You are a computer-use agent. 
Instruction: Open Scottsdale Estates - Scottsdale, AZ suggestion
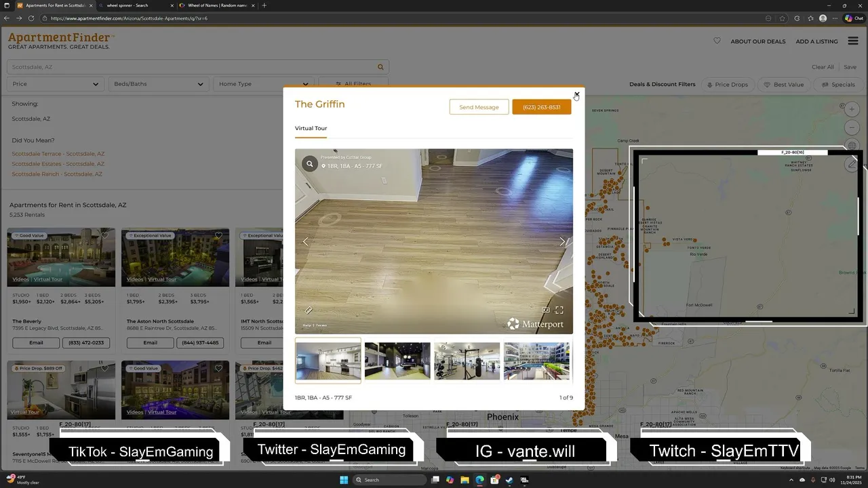58,164
